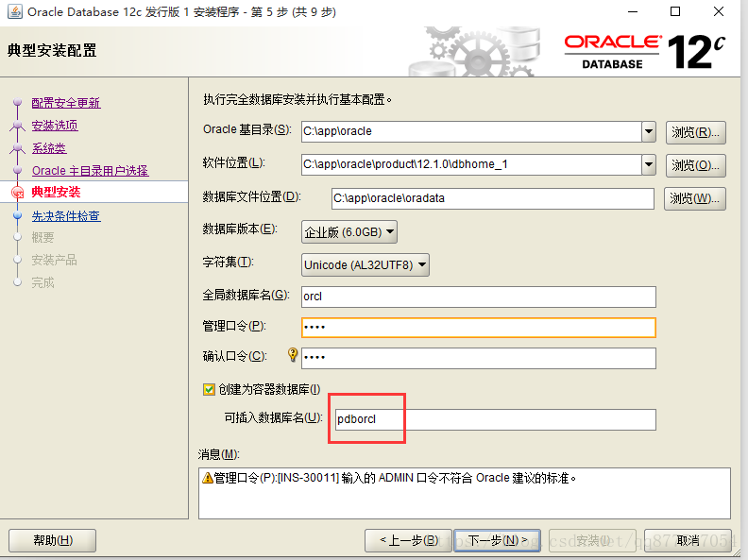Focus the 全局数据库名 field containing orcl
This screenshot has width=748, height=560.
tap(479, 297)
